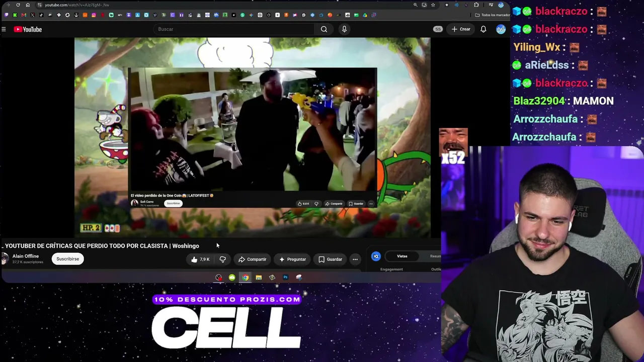Click the '10% DESCUENTO PROZIS.COM' banner
Viewport: 644px width, 362px height.
point(226,300)
